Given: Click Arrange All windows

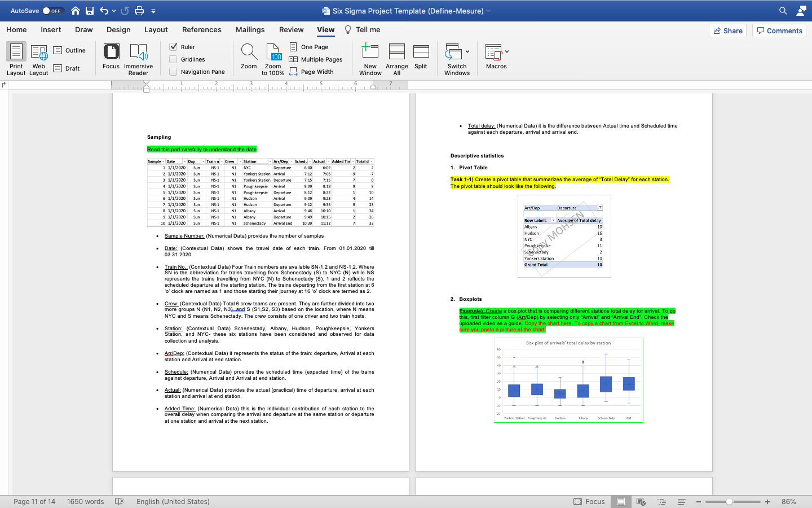Looking at the screenshot, I should point(396,59).
